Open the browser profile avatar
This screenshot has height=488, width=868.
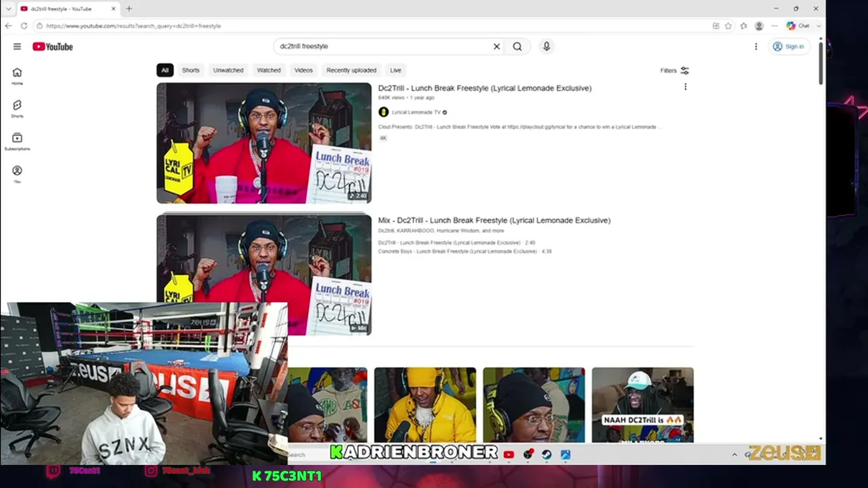(759, 26)
